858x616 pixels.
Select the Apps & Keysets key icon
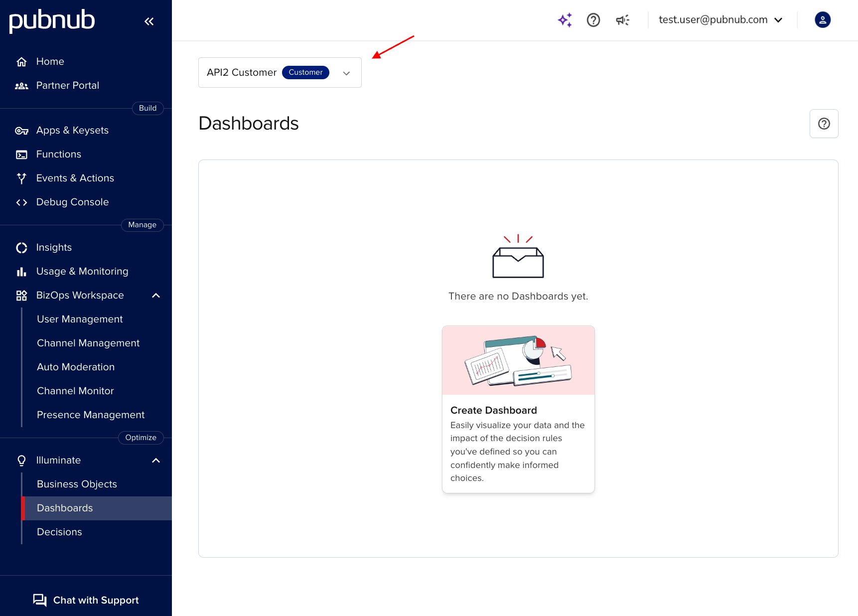point(21,130)
